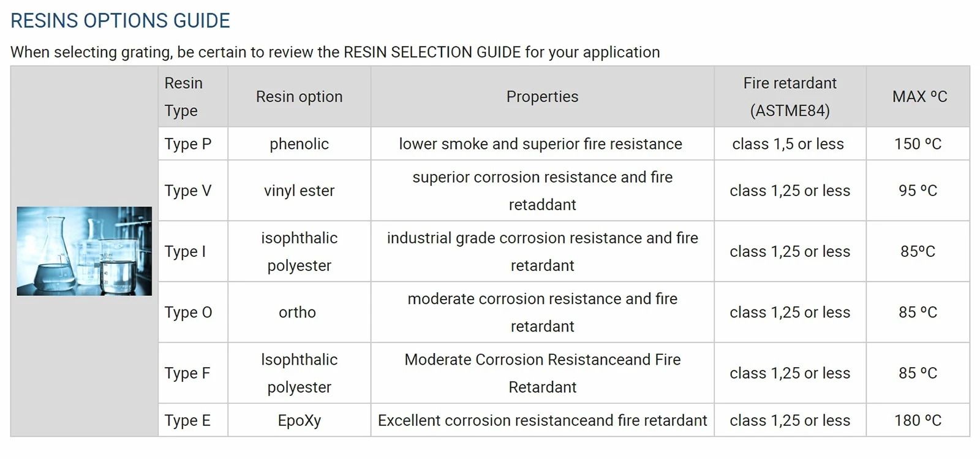Click the vinyl ester resin cell
Screen dimensions: 980x459
click(299, 191)
